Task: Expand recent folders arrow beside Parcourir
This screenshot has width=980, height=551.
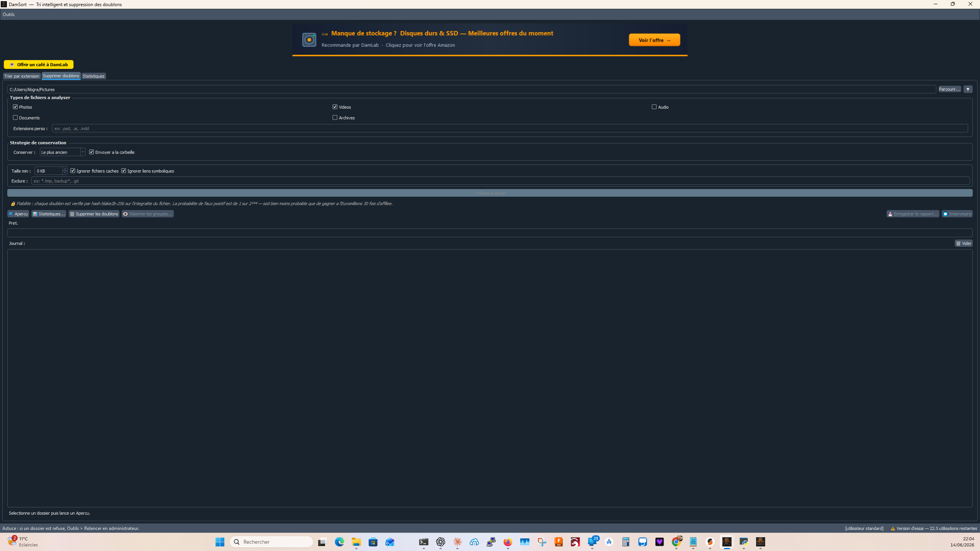Action: coord(968,89)
